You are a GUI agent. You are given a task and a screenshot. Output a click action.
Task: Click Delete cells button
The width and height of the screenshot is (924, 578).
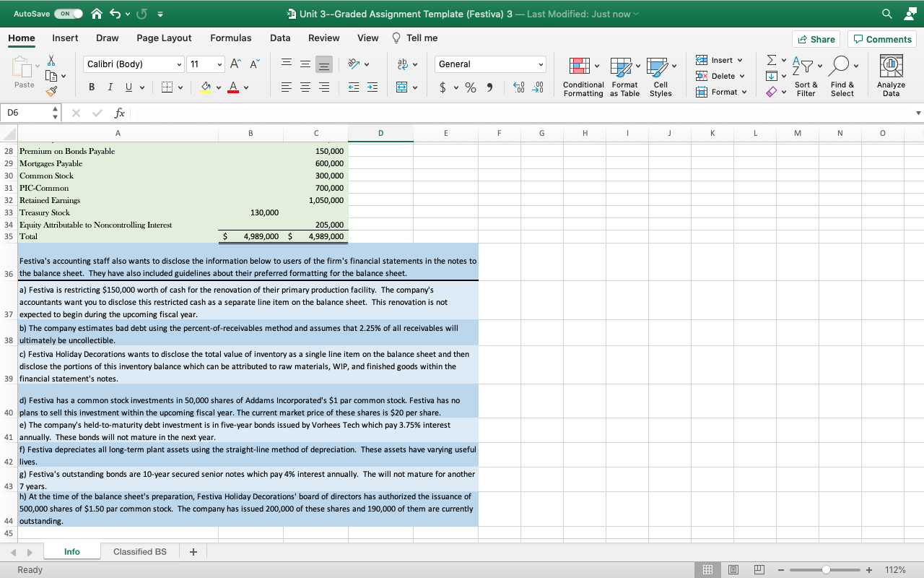[721, 76]
